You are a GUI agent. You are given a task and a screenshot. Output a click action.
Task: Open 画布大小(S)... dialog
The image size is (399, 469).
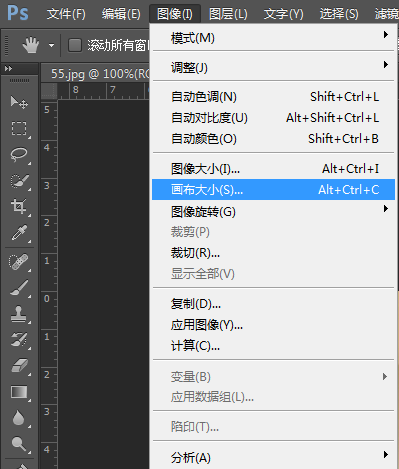[273, 190]
